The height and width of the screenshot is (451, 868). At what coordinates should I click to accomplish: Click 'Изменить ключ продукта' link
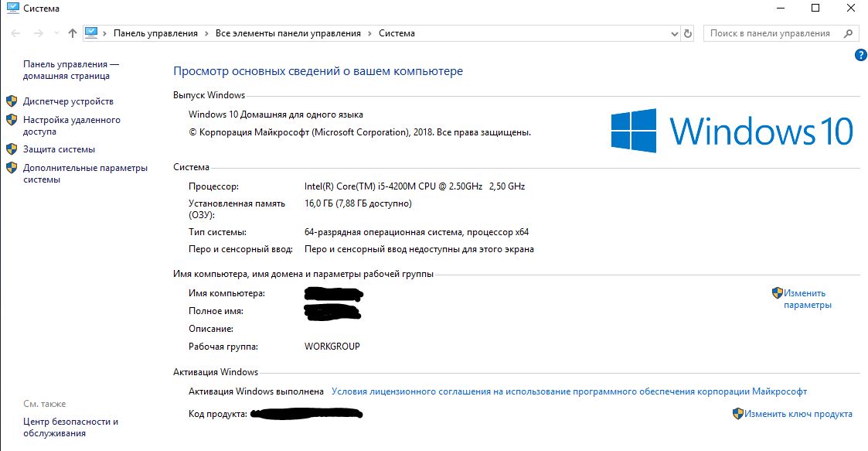tap(798, 414)
